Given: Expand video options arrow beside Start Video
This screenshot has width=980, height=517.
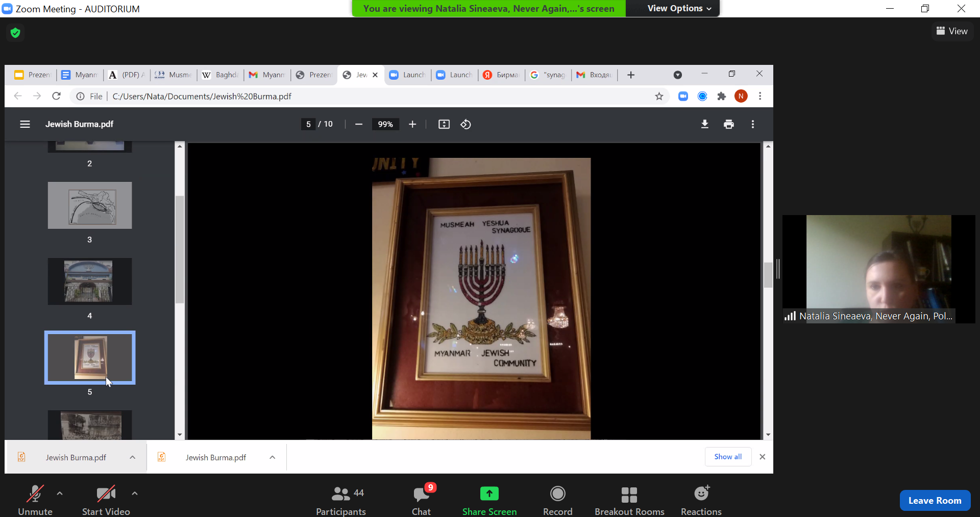Looking at the screenshot, I should (x=135, y=494).
